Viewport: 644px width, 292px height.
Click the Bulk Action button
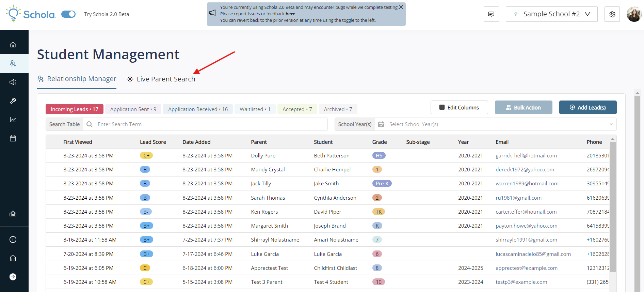tap(524, 107)
